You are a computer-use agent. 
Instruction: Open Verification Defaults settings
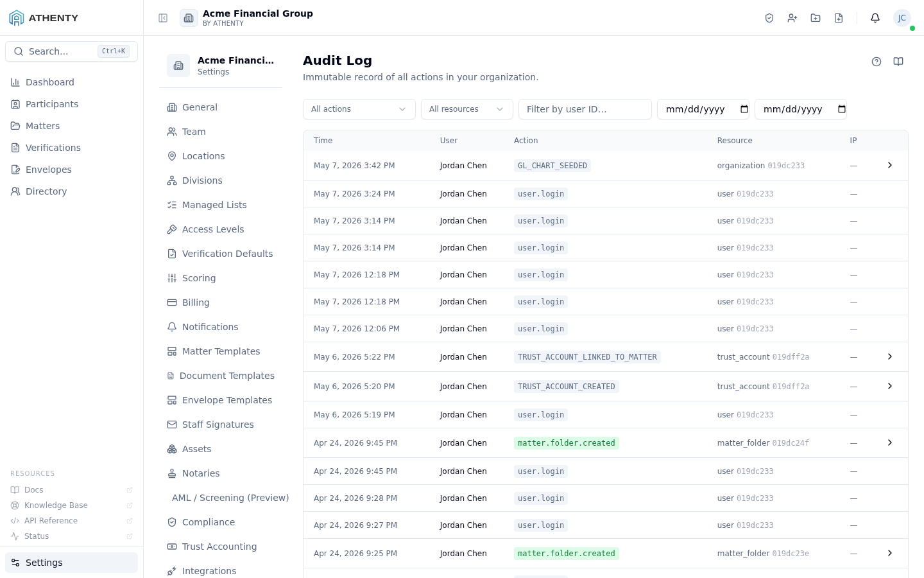click(221, 254)
